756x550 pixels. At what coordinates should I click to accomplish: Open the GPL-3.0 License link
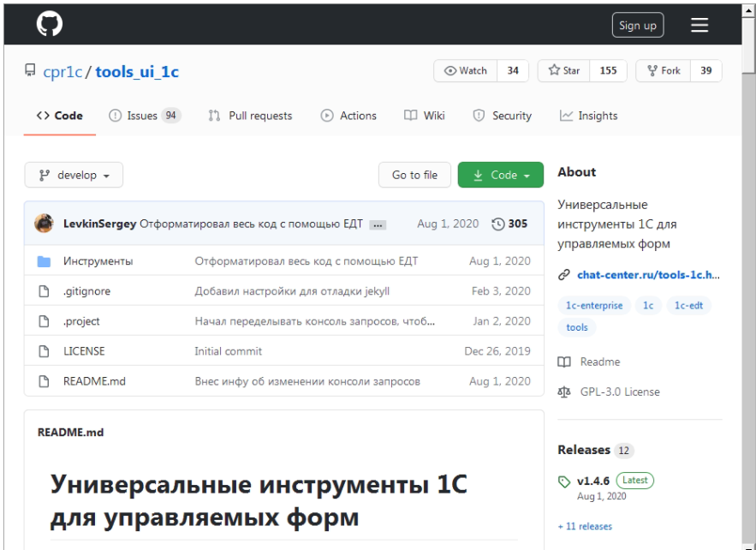(620, 392)
